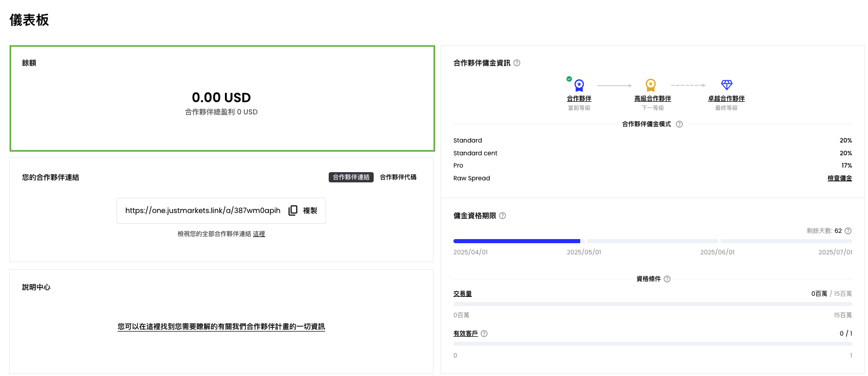Screen dimensions: 868x376
Task: Click the commission period progress bar
Action: (x=653, y=241)
